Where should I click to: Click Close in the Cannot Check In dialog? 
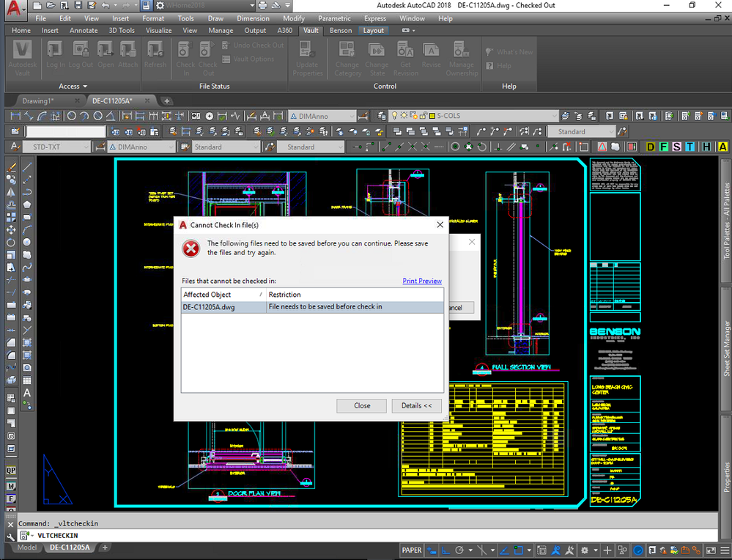[361, 405]
